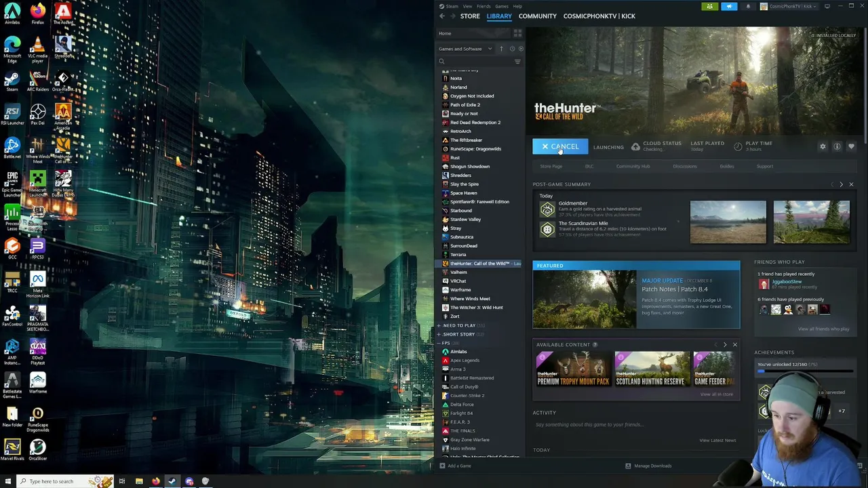This screenshot has width=868, height=488.
Task: Open the Battle.net desktop shortcut
Action: click(x=12, y=148)
